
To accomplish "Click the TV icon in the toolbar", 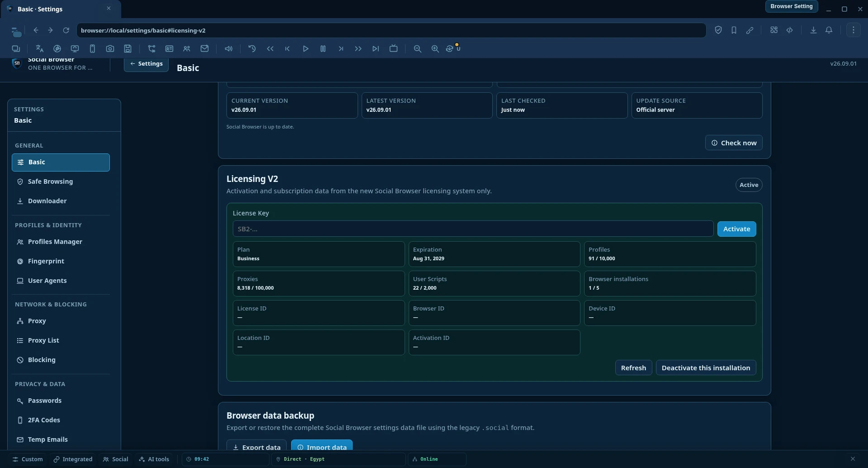I will point(394,48).
